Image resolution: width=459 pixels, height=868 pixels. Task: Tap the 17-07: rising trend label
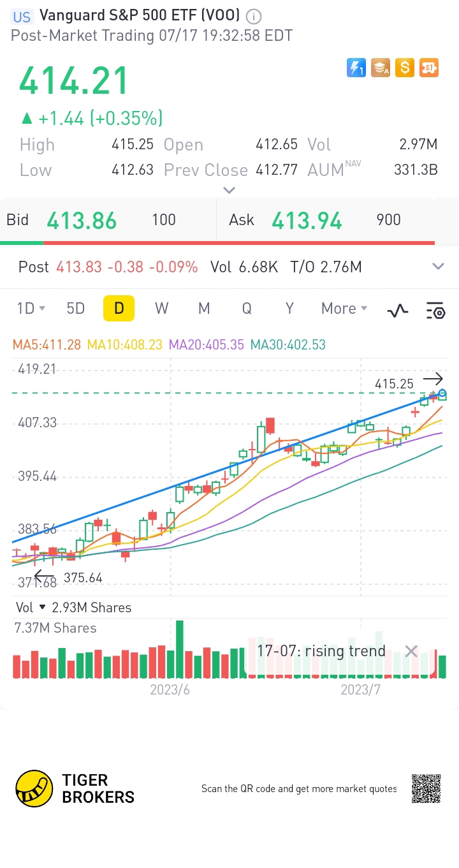click(x=322, y=651)
